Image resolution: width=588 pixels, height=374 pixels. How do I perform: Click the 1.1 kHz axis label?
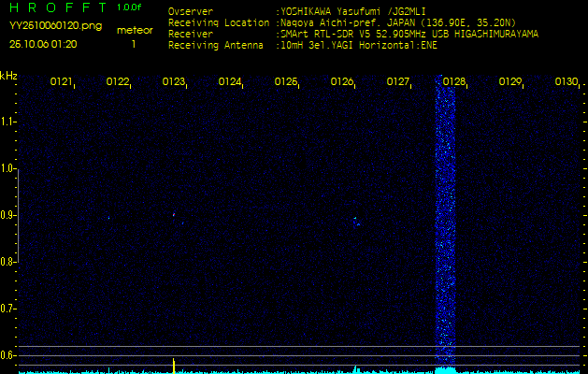[7, 122]
